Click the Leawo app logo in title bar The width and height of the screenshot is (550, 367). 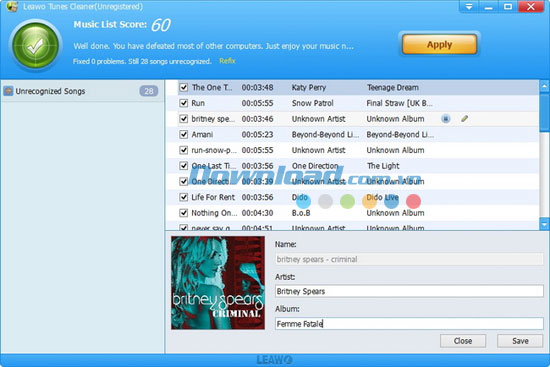[x=12, y=6]
